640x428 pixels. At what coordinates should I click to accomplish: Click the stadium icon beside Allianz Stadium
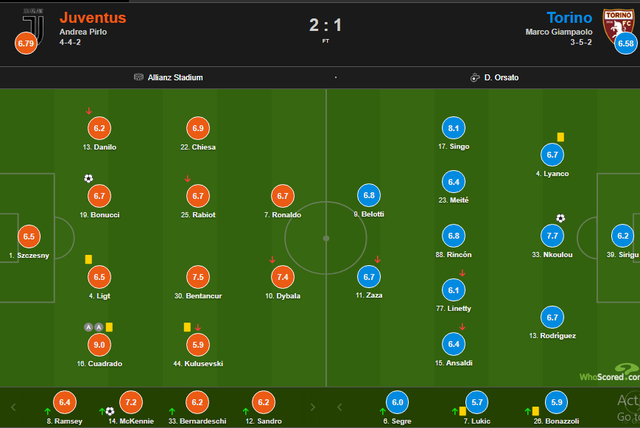tap(138, 77)
